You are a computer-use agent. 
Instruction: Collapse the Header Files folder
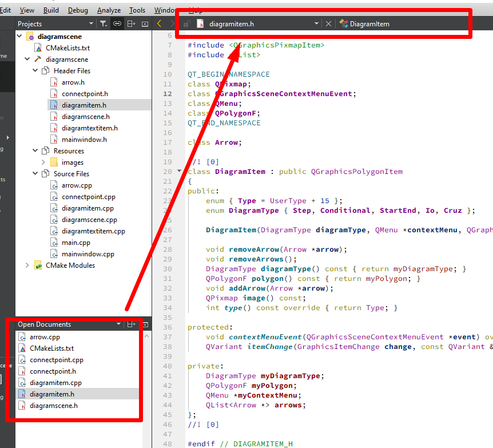tap(35, 70)
